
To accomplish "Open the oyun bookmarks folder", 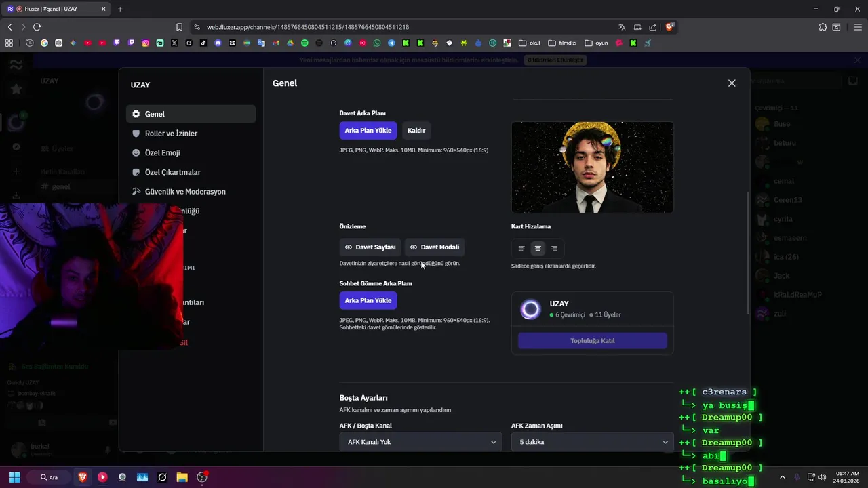I will (x=596, y=43).
